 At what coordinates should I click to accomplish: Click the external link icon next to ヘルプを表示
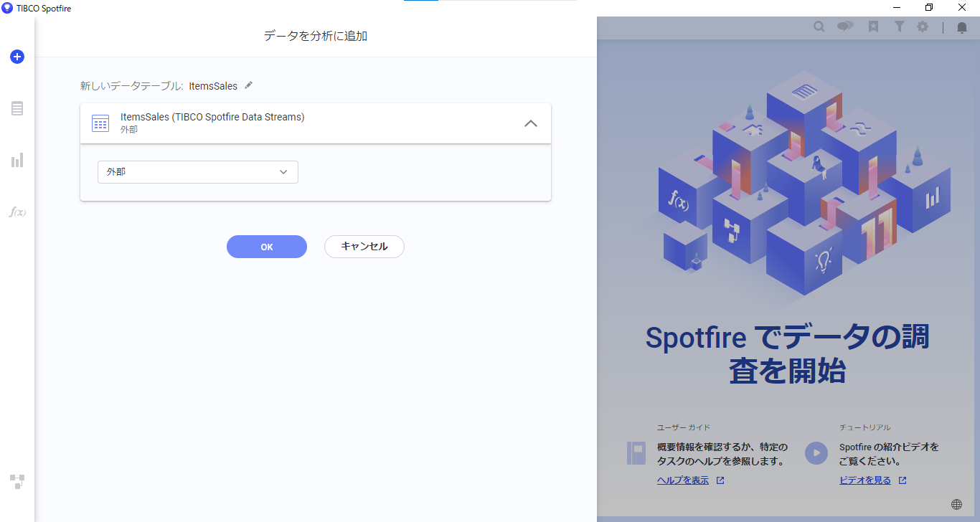720,480
